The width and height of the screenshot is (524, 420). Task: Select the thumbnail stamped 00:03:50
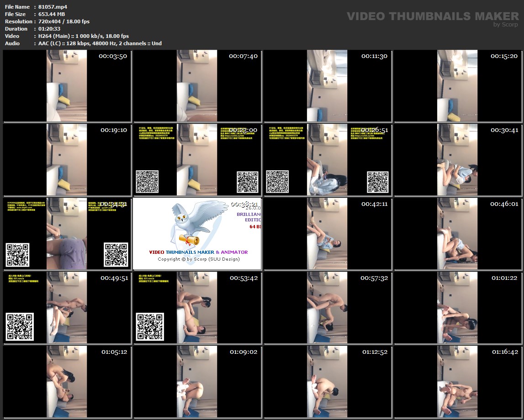click(x=67, y=86)
